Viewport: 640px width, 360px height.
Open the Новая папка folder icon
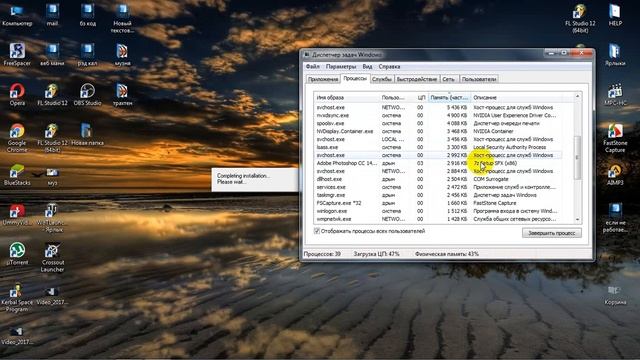point(87,134)
